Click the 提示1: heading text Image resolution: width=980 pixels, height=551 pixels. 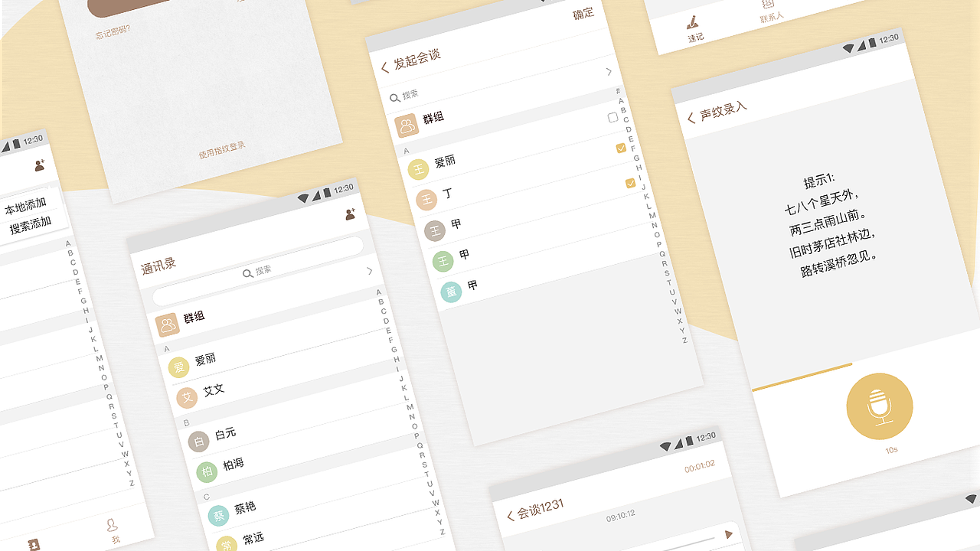pyautogui.click(x=818, y=181)
